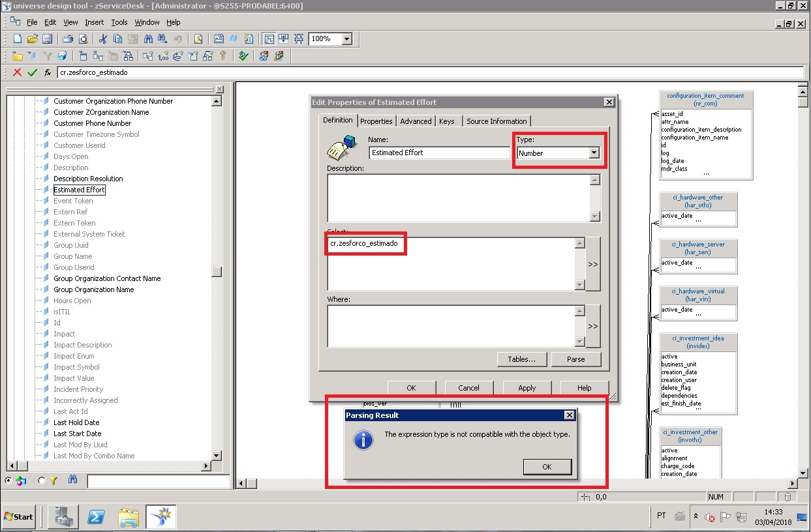Open the Type dropdown showing Number

click(592, 152)
